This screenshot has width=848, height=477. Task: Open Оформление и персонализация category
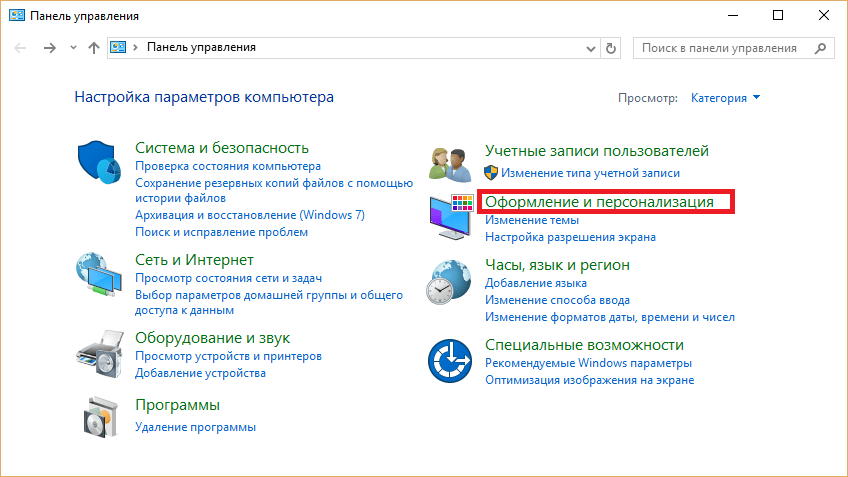[x=599, y=202]
